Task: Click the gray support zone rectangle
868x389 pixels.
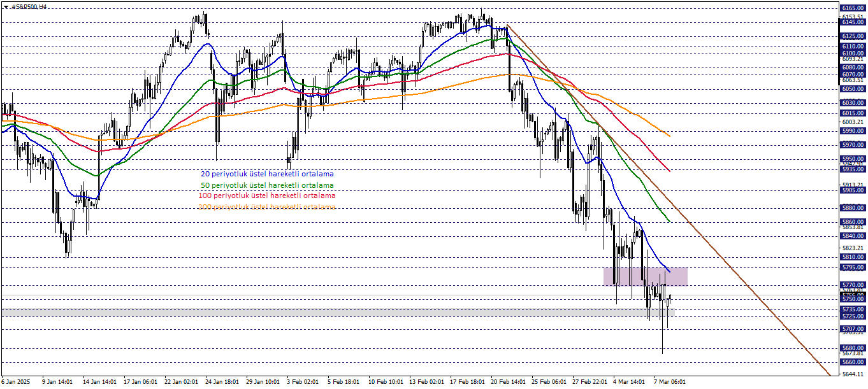Action: point(337,313)
